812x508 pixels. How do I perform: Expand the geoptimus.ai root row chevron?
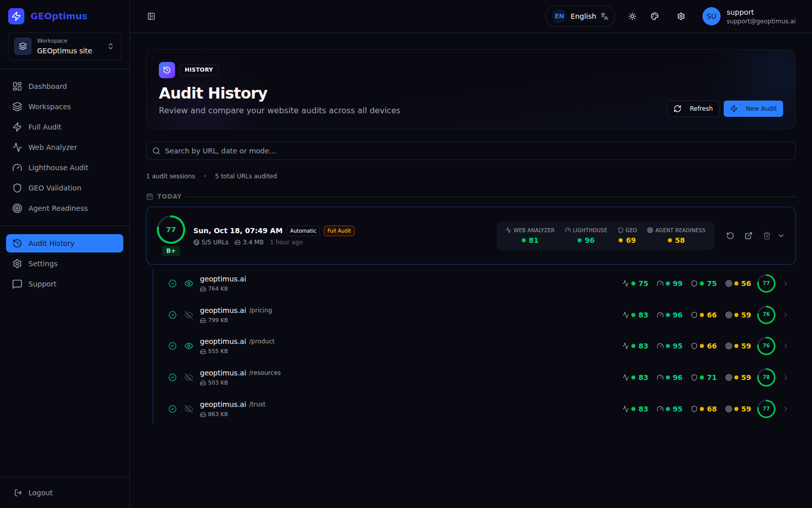click(x=786, y=283)
